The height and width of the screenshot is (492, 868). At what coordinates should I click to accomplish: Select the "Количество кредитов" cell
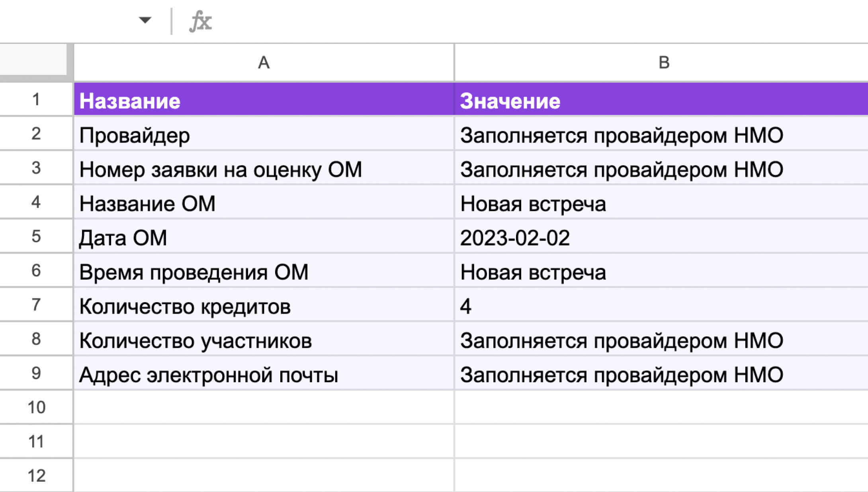coord(264,305)
